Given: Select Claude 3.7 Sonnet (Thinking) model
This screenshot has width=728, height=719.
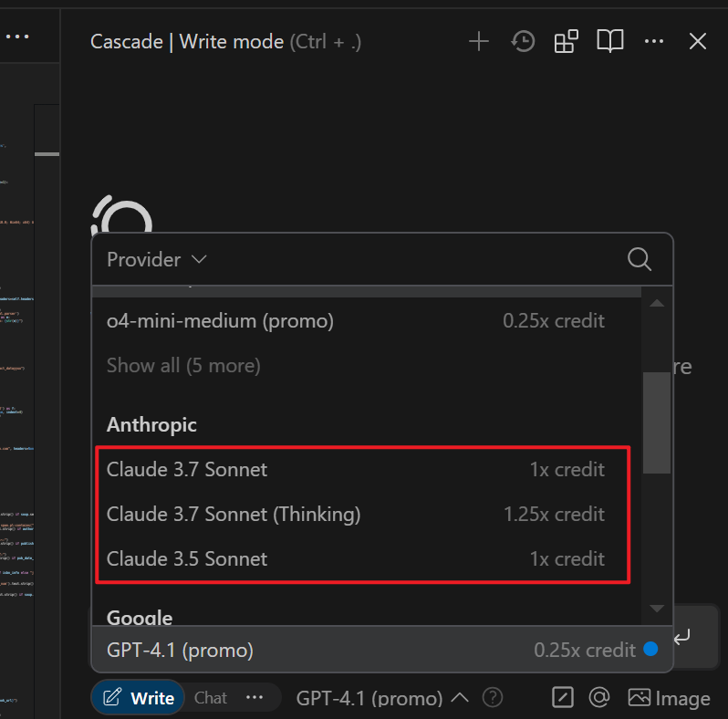Looking at the screenshot, I should tap(355, 515).
